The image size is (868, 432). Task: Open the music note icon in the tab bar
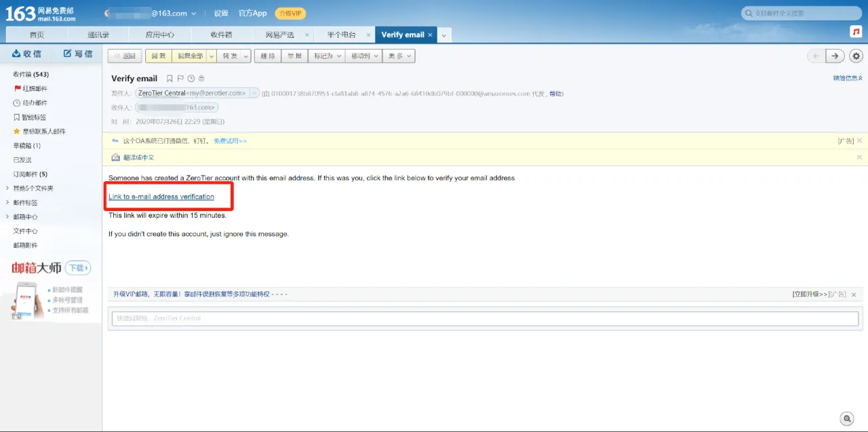click(x=856, y=32)
